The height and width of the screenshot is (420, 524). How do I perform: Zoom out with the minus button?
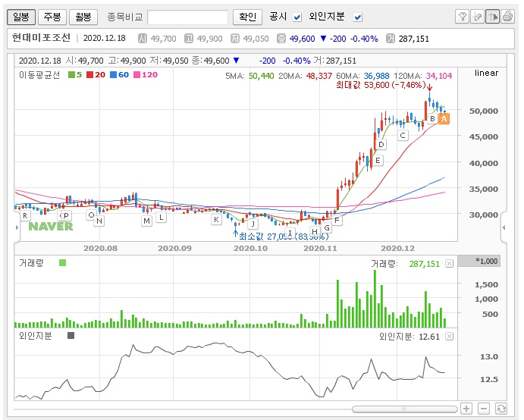point(484,409)
